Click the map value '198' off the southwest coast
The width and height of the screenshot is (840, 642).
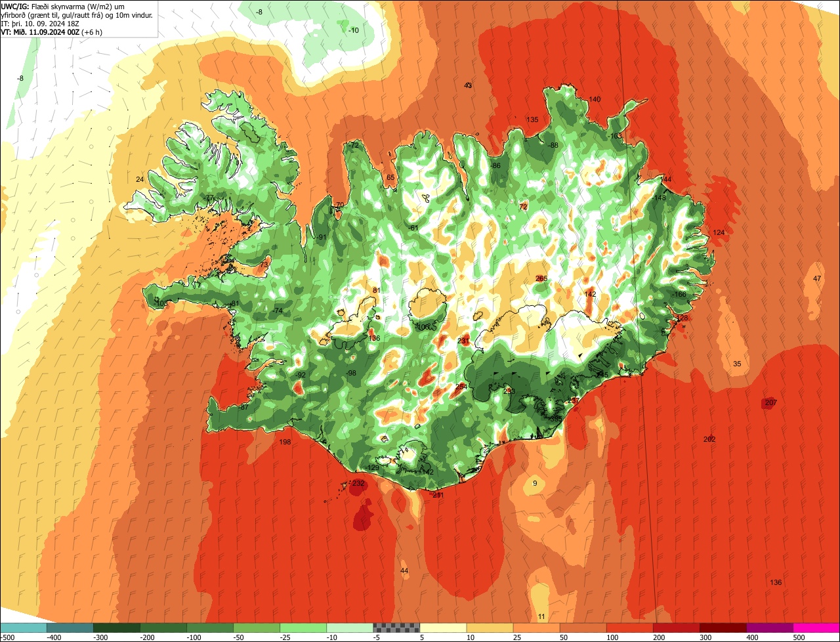tap(285, 442)
